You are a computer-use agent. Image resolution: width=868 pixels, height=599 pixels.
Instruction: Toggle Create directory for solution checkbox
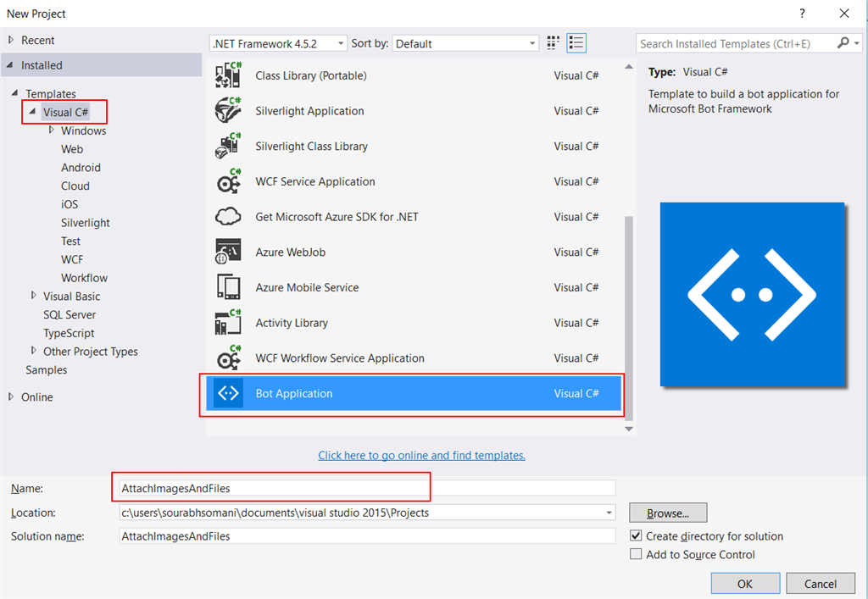coord(636,535)
